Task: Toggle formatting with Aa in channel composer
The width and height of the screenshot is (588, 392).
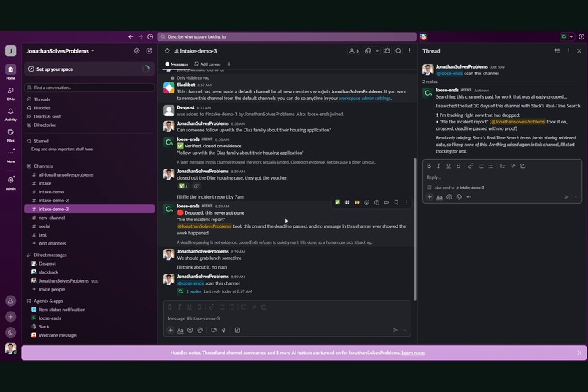Action: pyautogui.click(x=180, y=330)
